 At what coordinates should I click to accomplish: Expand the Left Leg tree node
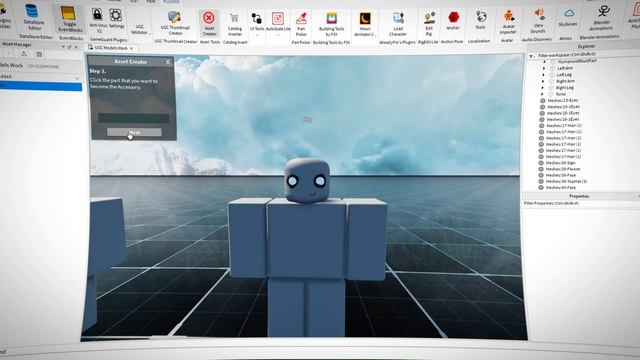(543, 75)
